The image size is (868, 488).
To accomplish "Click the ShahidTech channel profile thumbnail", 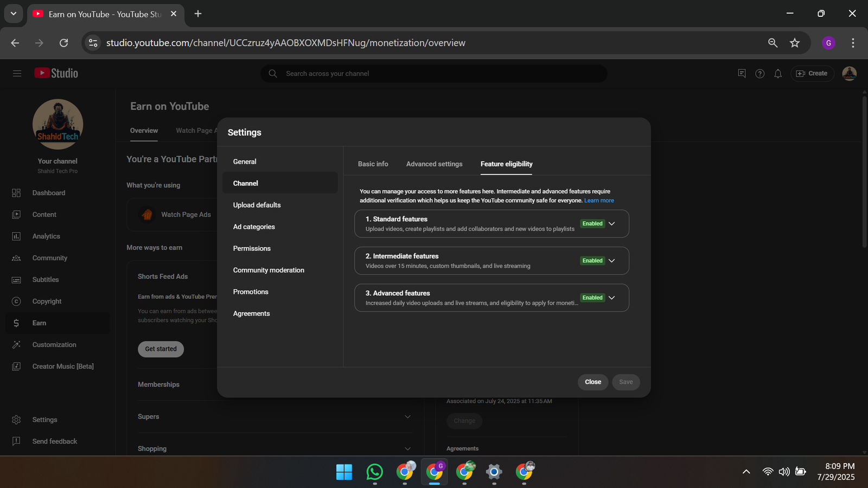I will [58, 124].
